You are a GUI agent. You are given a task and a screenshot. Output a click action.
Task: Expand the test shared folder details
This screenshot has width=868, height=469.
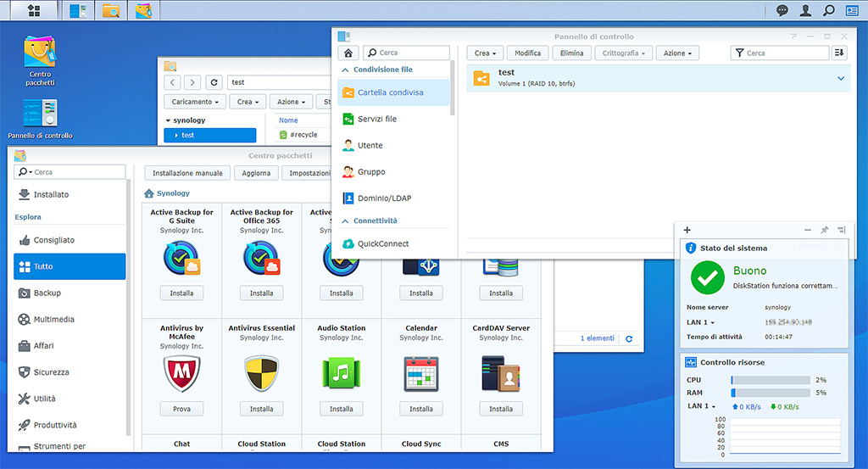pos(841,79)
